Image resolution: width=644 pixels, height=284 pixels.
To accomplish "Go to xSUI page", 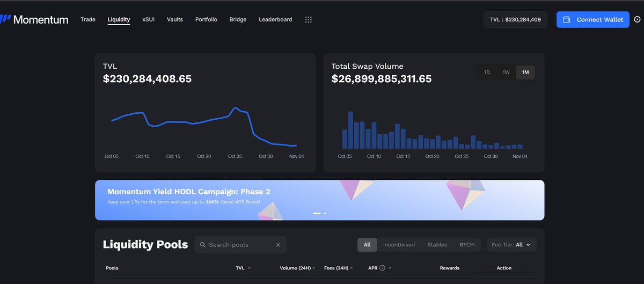I will click(x=148, y=19).
